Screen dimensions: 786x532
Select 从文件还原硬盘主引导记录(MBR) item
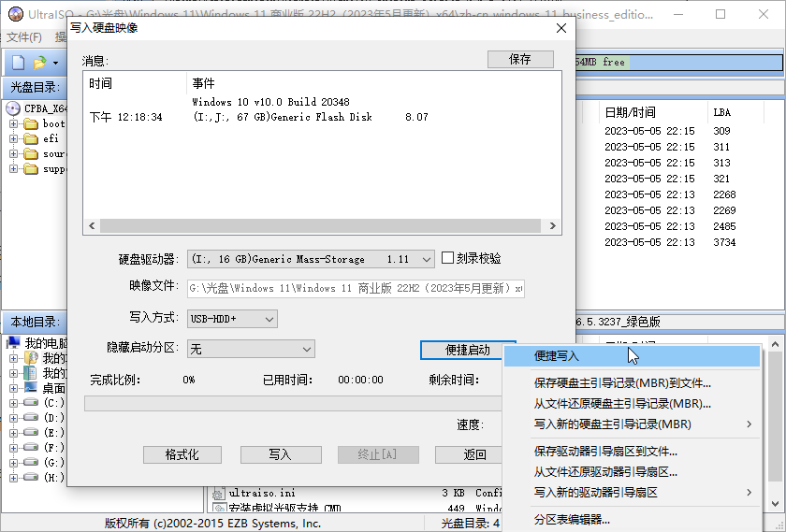click(632, 404)
